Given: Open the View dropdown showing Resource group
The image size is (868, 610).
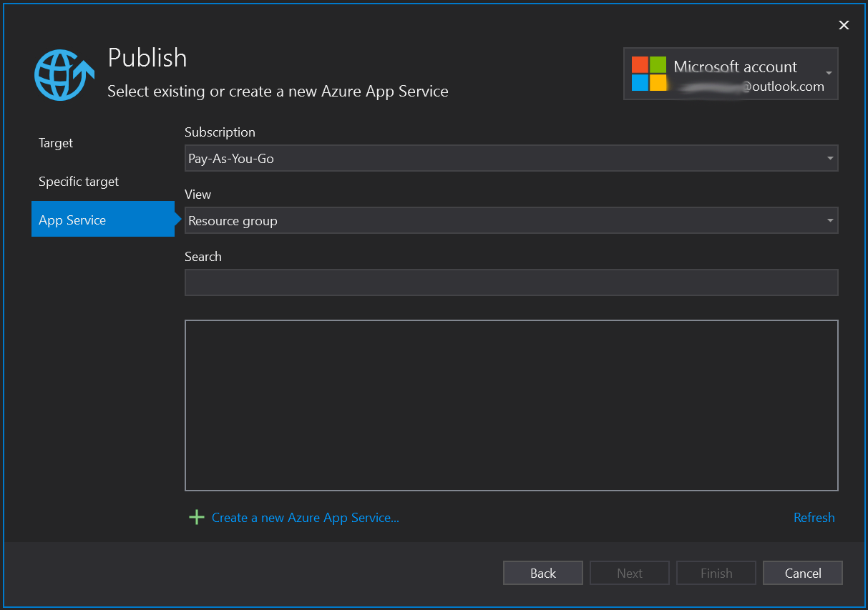Looking at the screenshot, I should 511,220.
